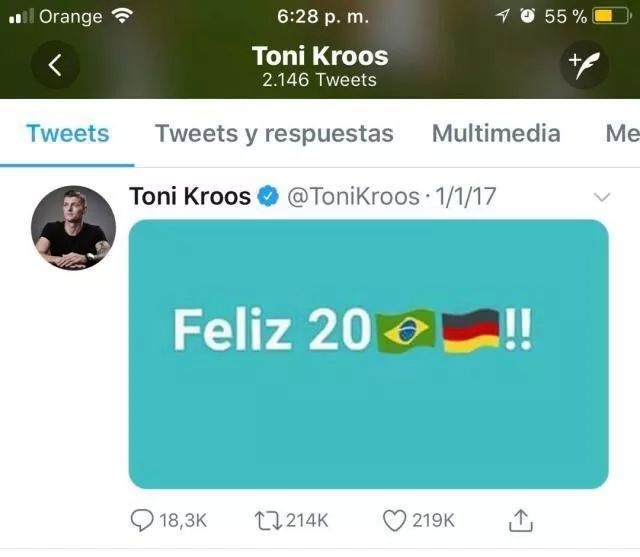This screenshot has width=640, height=557.
Task: Tap the 1/1/17 tweet date
Action: (463, 196)
